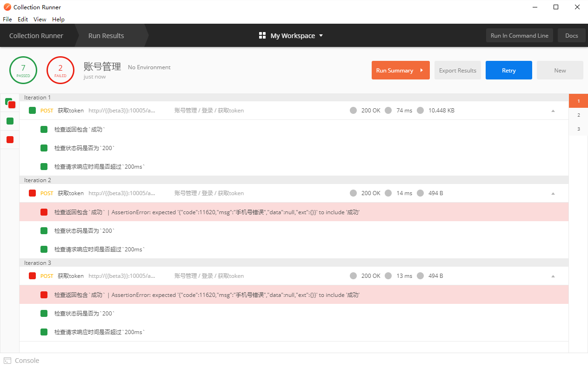Image resolution: width=588 pixels, height=368 pixels.
Task: Collapse the Iteration 2 request results
Action: (x=553, y=193)
